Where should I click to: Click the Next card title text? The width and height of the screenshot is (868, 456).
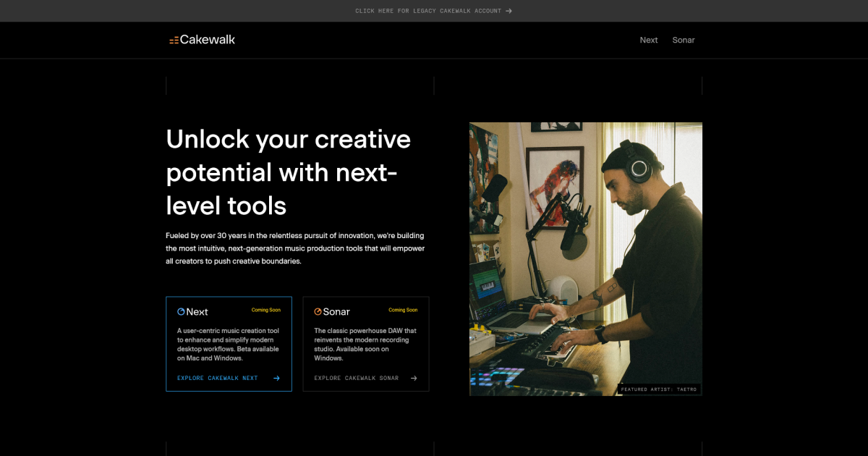coord(197,312)
